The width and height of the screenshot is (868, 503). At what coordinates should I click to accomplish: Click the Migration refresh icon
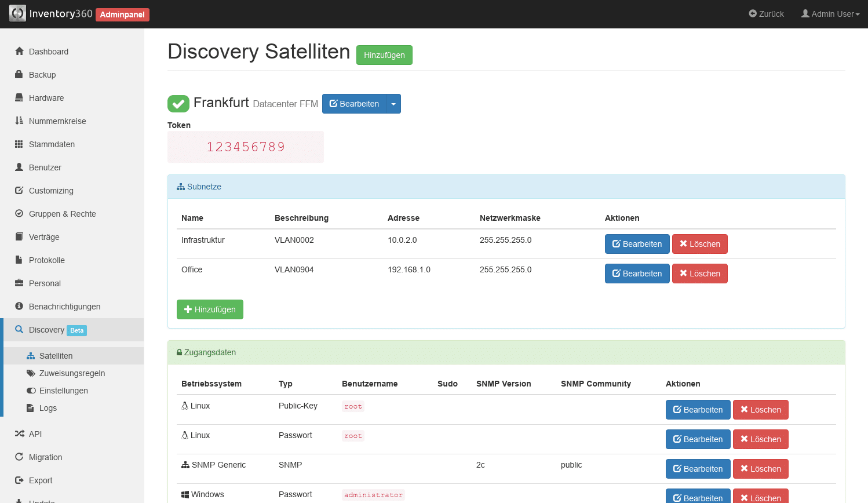coord(19,457)
